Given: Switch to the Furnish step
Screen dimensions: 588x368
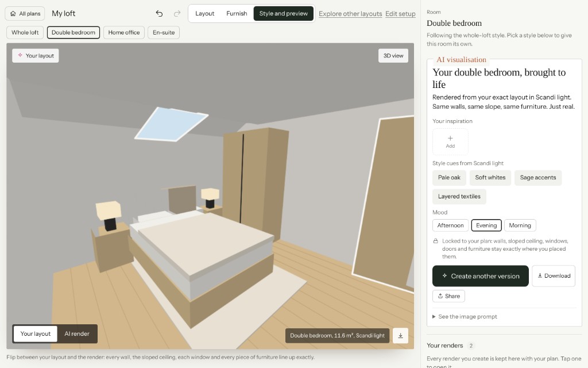Looking at the screenshot, I should point(237,14).
